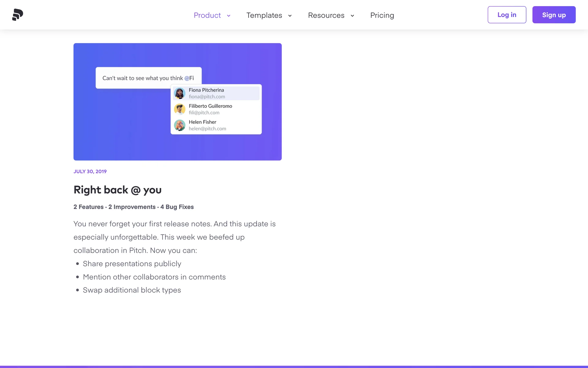The width and height of the screenshot is (588, 368).
Task: Expand the Resources dropdown chevron
Action: (352, 16)
